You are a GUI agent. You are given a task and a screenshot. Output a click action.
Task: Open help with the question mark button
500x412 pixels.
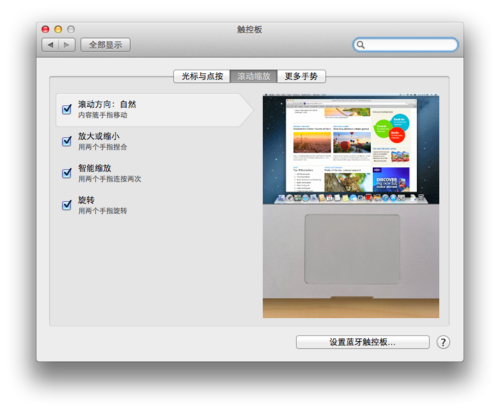click(x=443, y=342)
